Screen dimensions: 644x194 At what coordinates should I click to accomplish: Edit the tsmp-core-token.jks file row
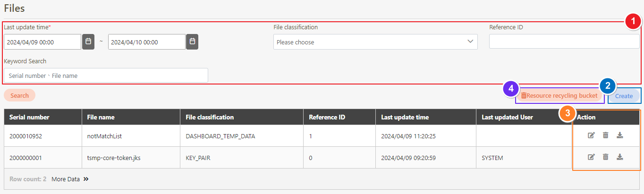(591, 157)
